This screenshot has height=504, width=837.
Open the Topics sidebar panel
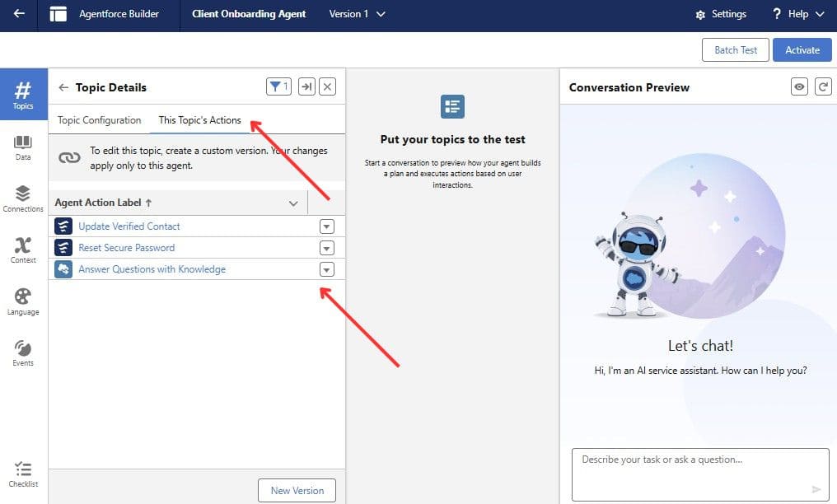(23, 95)
